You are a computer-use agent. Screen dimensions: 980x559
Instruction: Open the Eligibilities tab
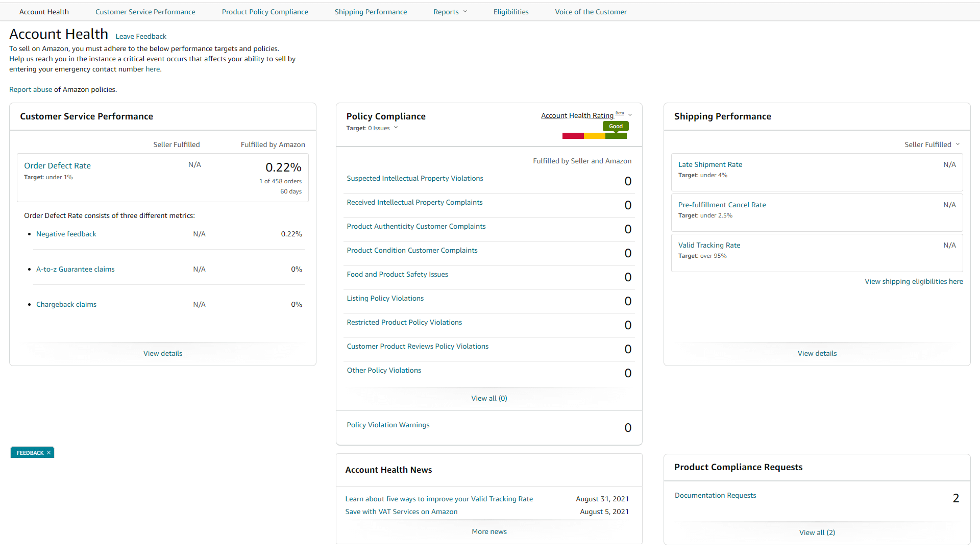[x=511, y=12]
